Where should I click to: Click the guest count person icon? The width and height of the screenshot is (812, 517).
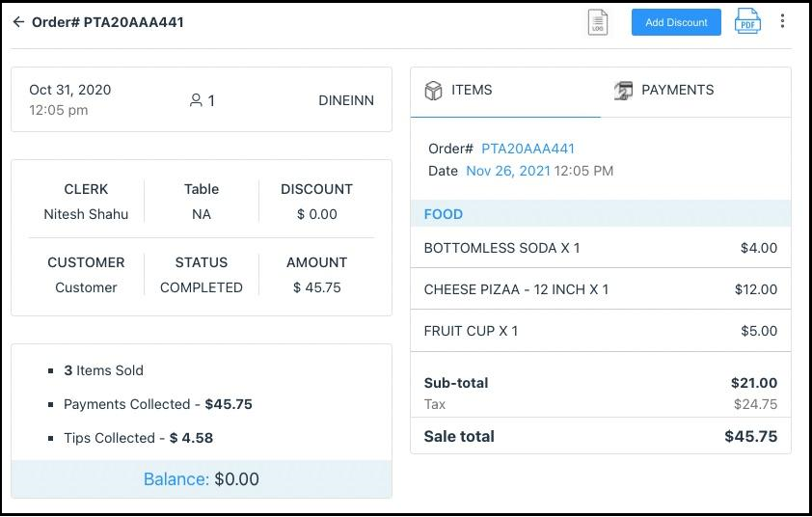[x=196, y=100]
